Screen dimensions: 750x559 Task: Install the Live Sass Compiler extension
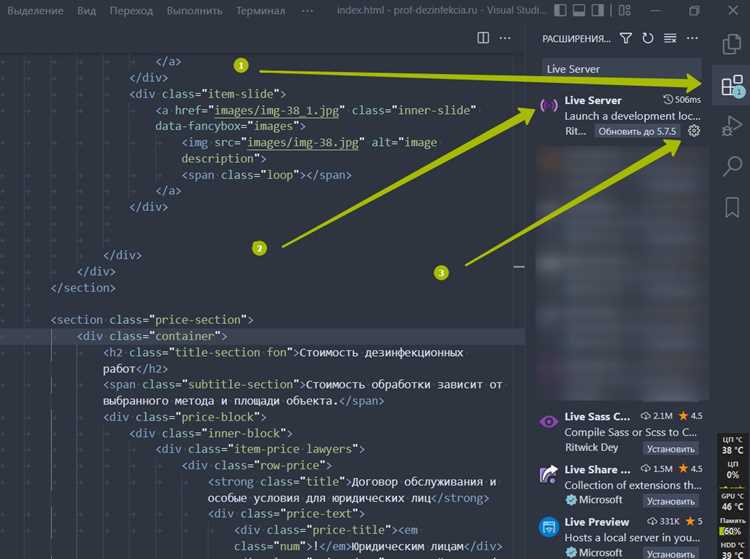[671, 449]
